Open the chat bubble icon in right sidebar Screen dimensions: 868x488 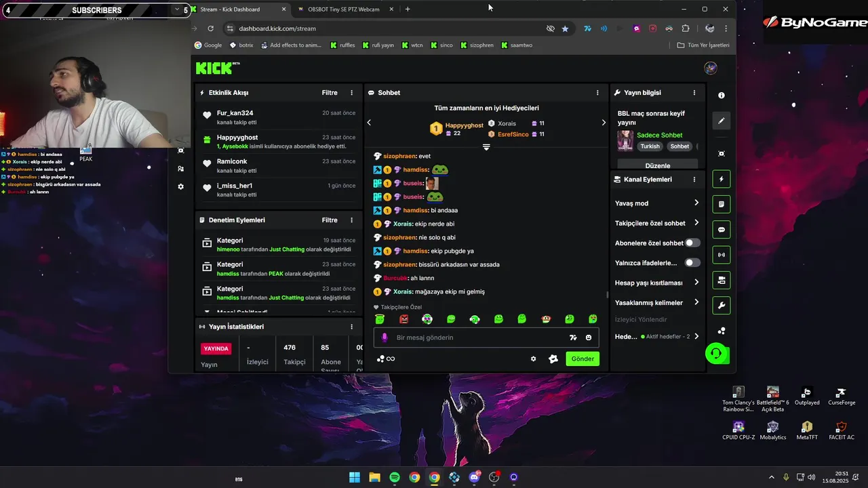[722, 230]
